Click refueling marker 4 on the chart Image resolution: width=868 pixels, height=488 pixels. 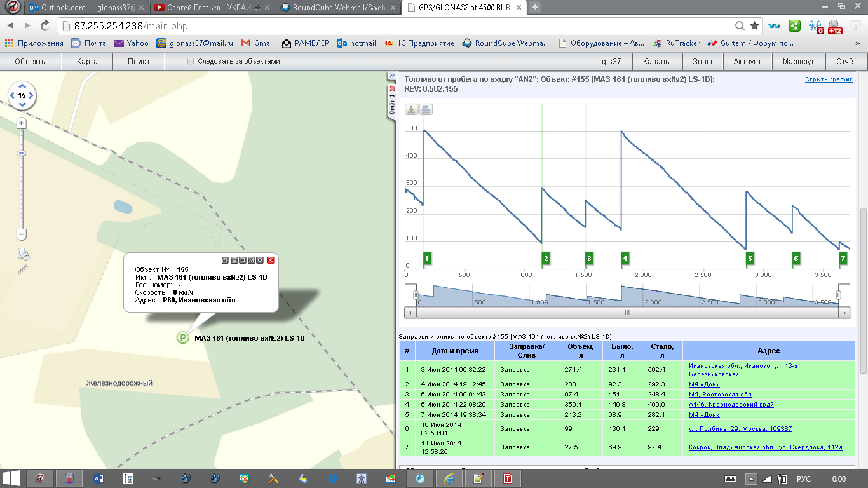(625, 259)
